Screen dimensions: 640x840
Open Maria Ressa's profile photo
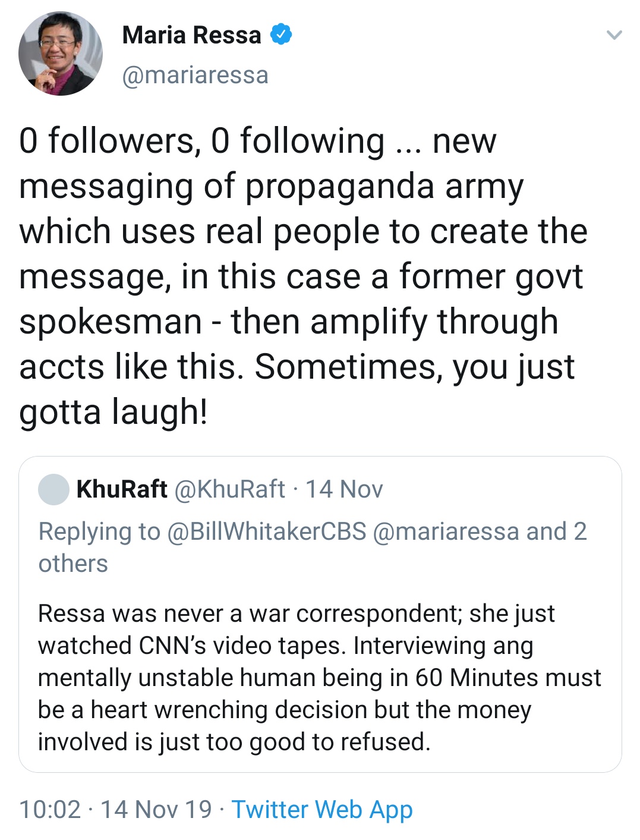[x=60, y=54]
